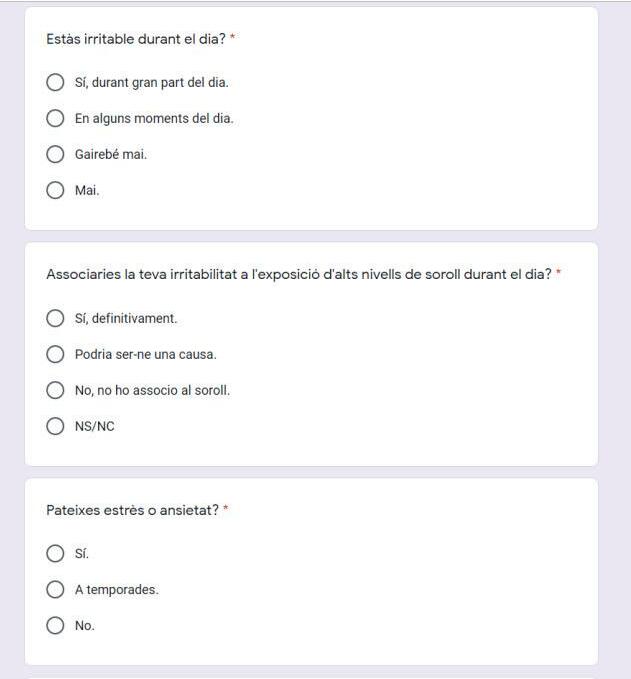Click the 'Gairebé mai.' label text
The height and width of the screenshot is (679, 631).
click(111, 154)
